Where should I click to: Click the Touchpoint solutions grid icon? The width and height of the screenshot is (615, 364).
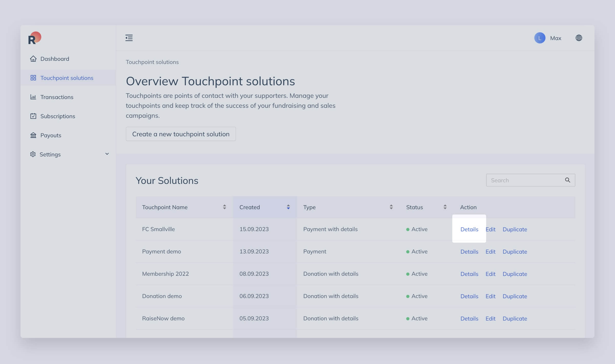point(33,78)
